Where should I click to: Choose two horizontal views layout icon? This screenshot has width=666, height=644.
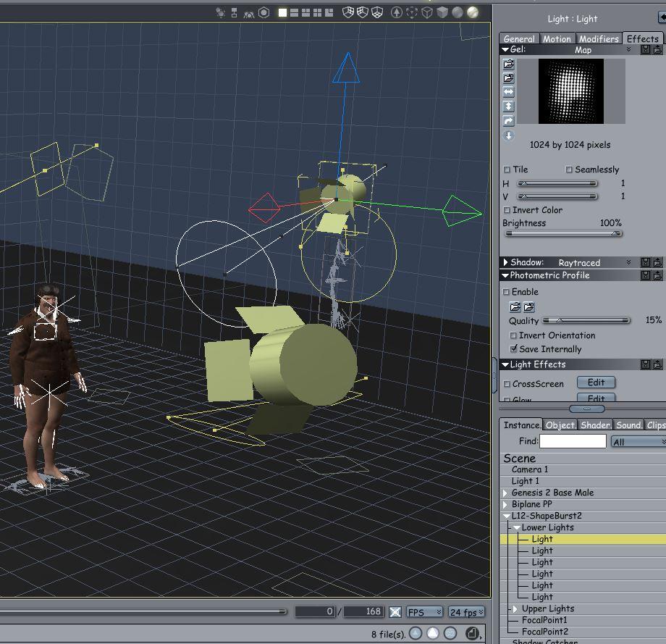294,13
